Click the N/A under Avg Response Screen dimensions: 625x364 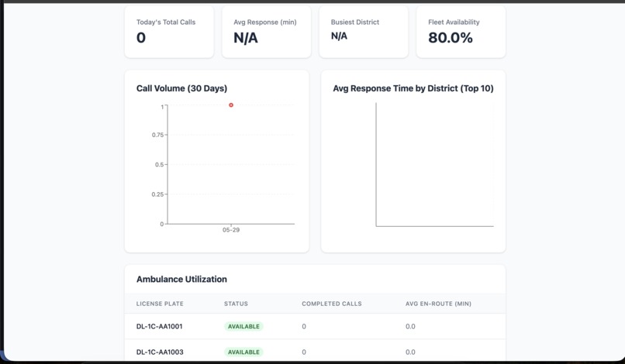pos(246,38)
